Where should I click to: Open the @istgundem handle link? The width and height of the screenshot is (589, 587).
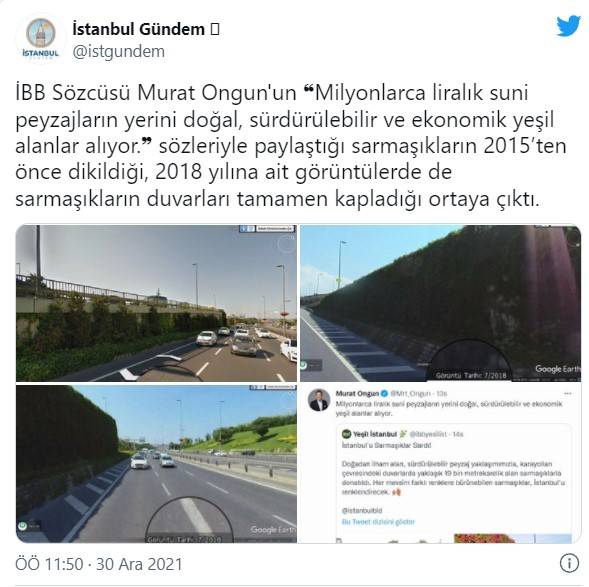[118, 51]
